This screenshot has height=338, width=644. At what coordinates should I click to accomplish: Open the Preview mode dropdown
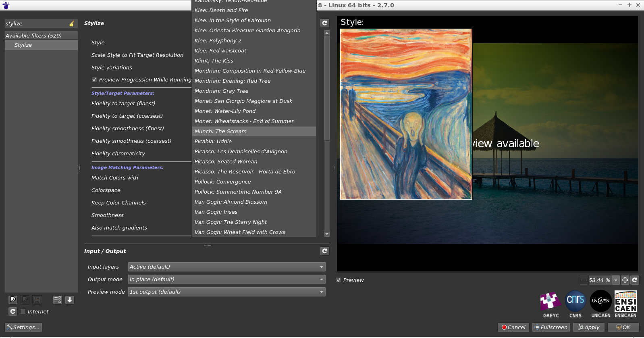coord(226,292)
